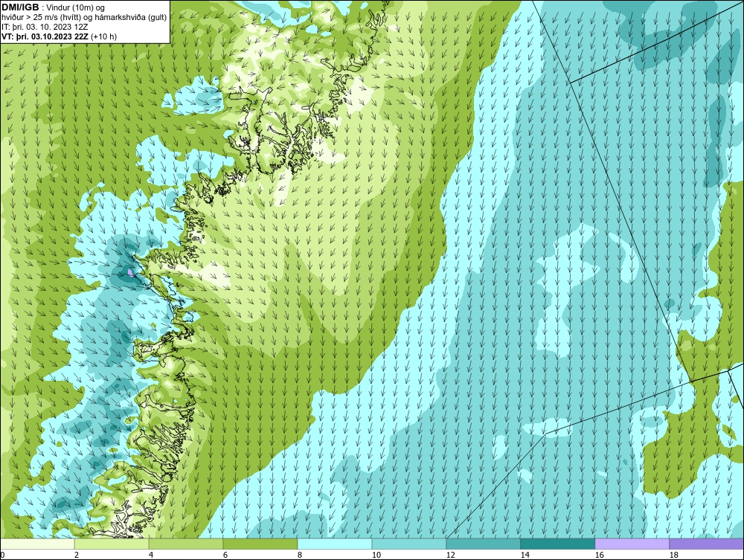The image size is (744, 560).
Task: Click the '(+10 h)' forecast offset text
Action: tap(103, 36)
